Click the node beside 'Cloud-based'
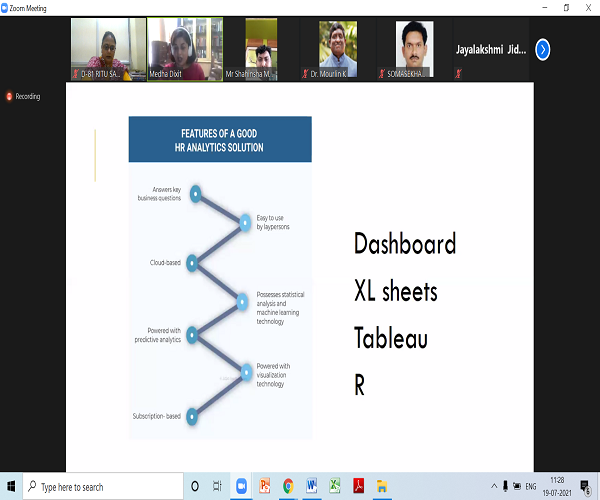 tap(192, 263)
